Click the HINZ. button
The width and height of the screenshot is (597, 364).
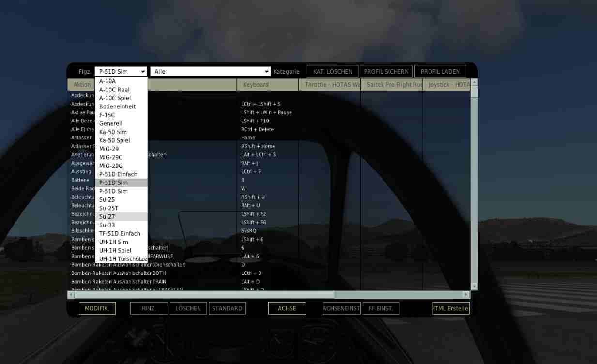point(149,308)
